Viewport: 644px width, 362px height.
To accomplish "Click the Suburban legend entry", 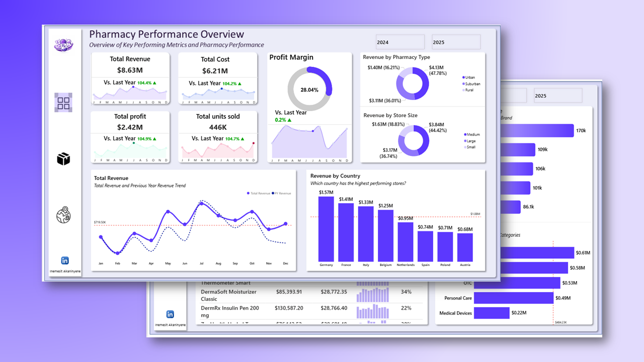I will (471, 84).
